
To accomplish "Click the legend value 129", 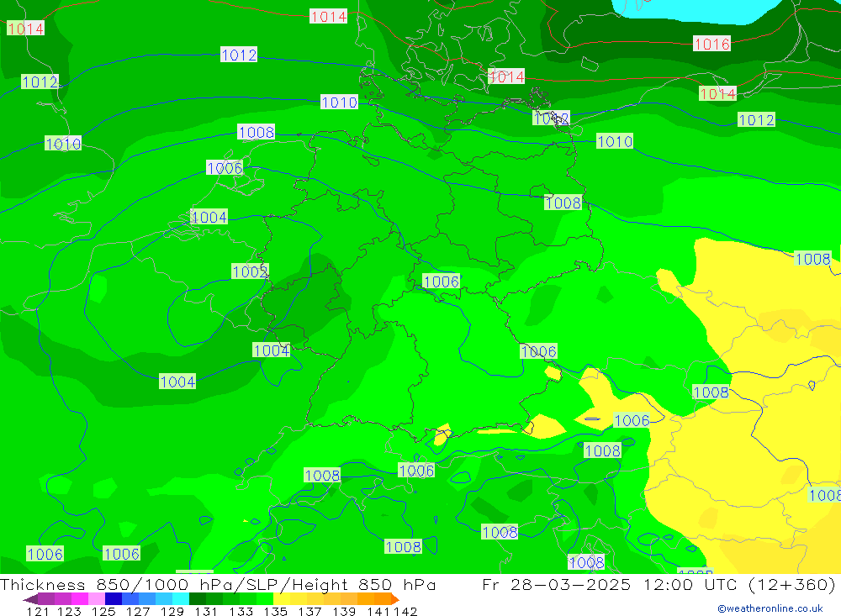I will click(x=172, y=611).
